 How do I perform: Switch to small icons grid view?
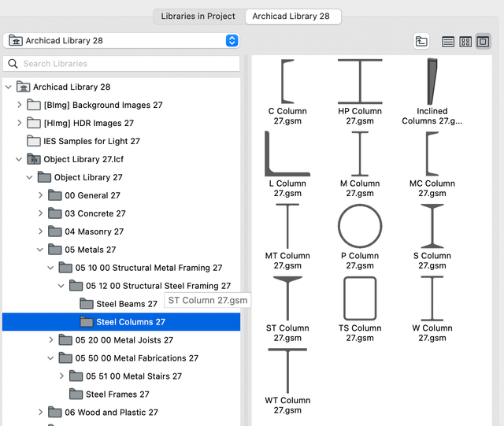click(465, 42)
